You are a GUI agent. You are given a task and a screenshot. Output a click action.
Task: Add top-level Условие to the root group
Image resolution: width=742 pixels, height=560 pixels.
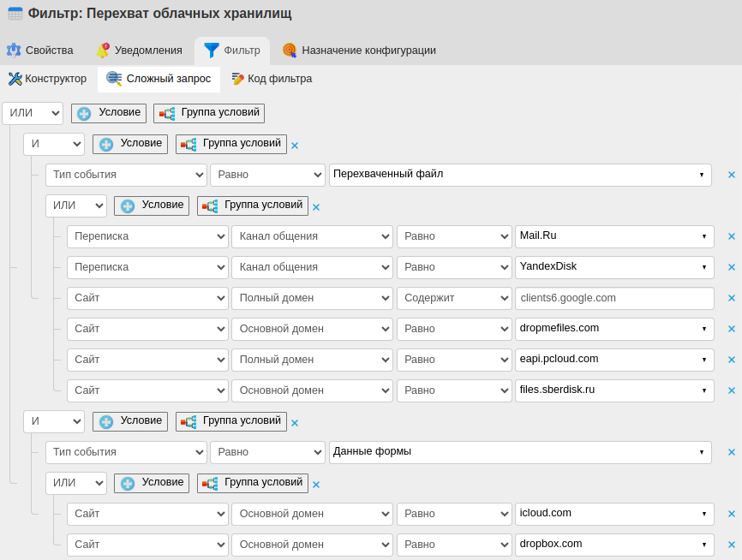pyautogui.click(x=109, y=113)
